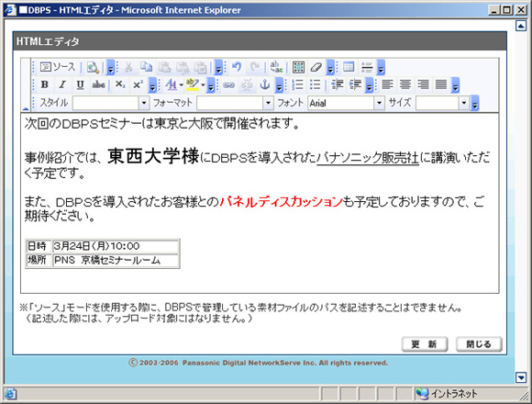Expand the toolbar handle after the justify icon
This screenshot has width=532, height=404.
455,84
